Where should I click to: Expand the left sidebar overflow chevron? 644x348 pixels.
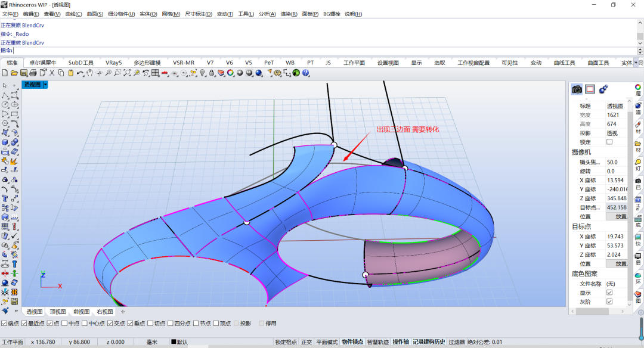[16, 311]
